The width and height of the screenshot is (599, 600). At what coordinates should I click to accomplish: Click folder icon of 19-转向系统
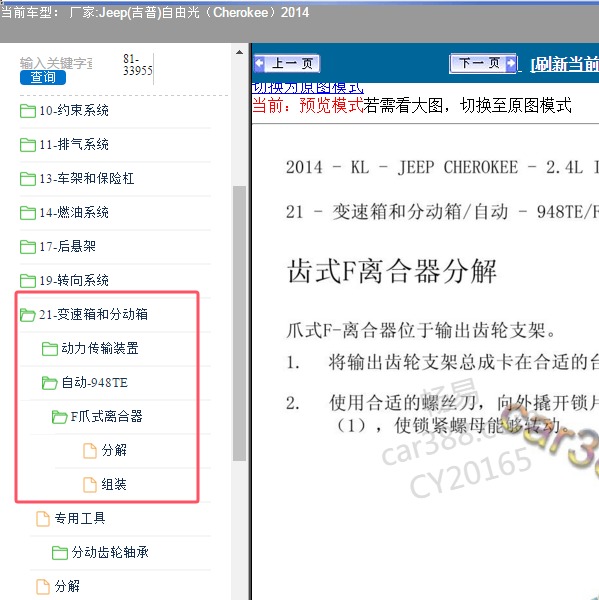pyautogui.click(x=28, y=281)
